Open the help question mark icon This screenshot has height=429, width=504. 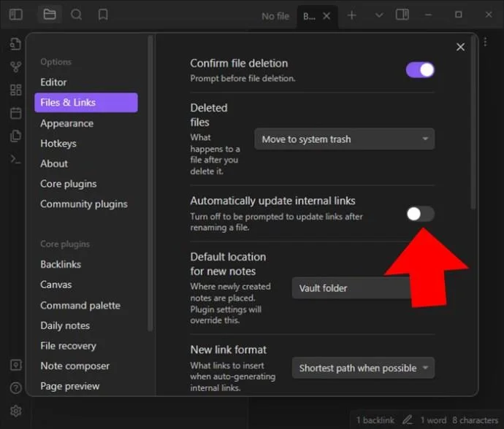[15, 388]
